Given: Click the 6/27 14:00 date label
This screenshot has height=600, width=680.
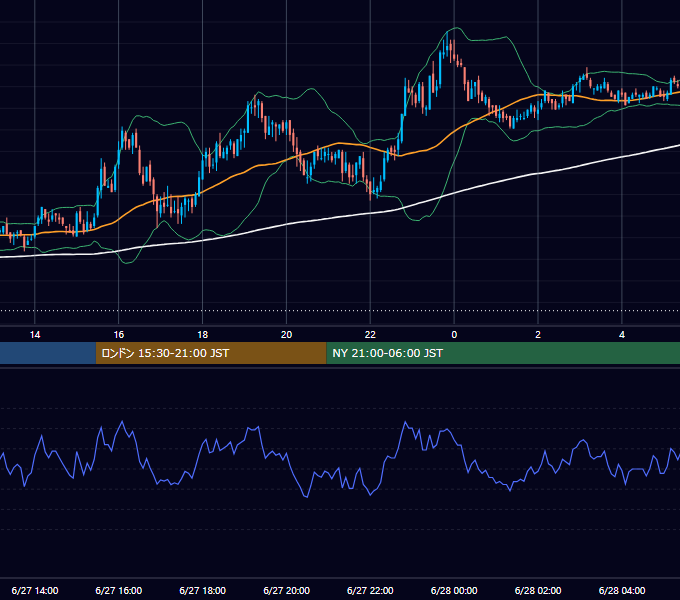Looking at the screenshot, I should click(35, 590).
